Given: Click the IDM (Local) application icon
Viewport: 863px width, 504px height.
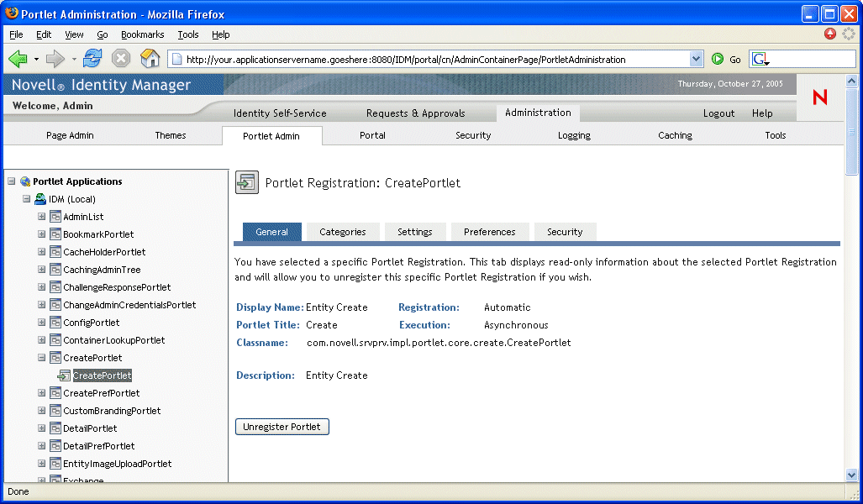Looking at the screenshot, I should [x=40, y=199].
